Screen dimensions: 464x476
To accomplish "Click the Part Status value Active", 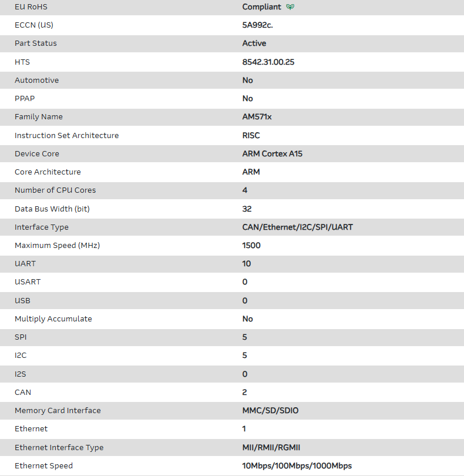I will [254, 43].
